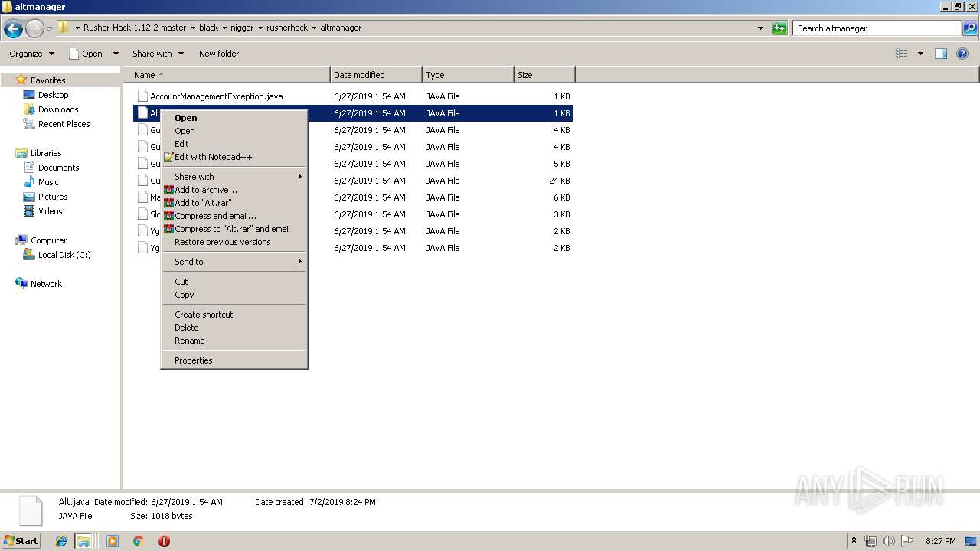Viewport: 980px width, 551px height.
Task: Select Rename in the context menu
Action: [x=189, y=341]
